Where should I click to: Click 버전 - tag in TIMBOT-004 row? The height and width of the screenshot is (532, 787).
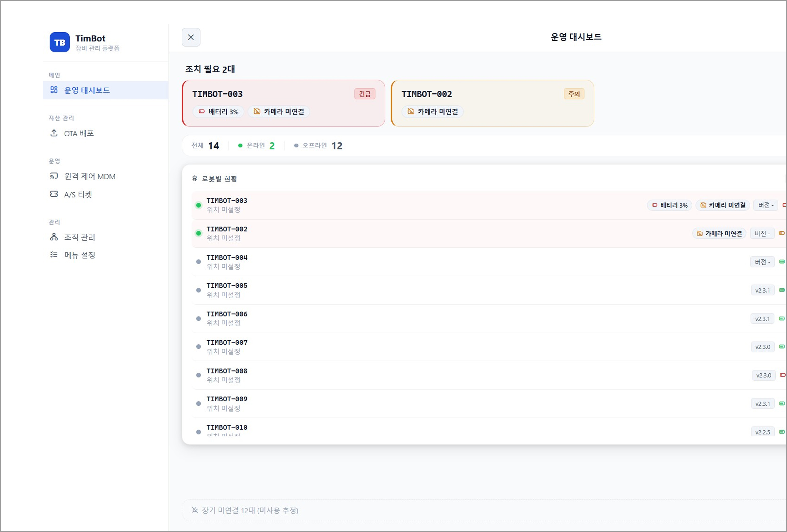[762, 262]
